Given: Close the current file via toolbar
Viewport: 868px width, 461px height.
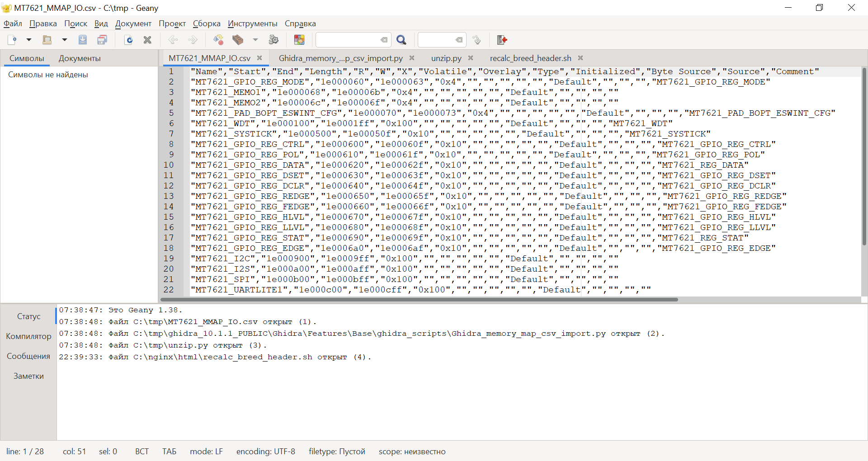Looking at the screenshot, I should click(x=147, y=40).
